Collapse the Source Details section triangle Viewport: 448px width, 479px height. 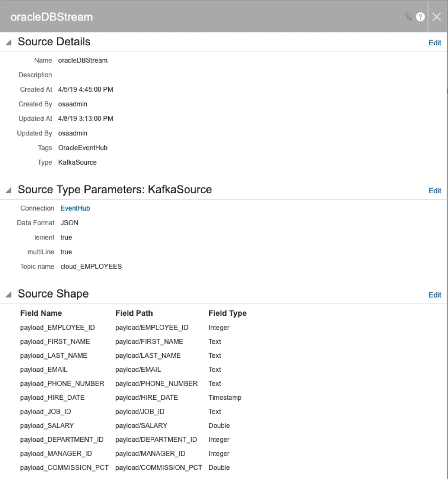point(9,42)
